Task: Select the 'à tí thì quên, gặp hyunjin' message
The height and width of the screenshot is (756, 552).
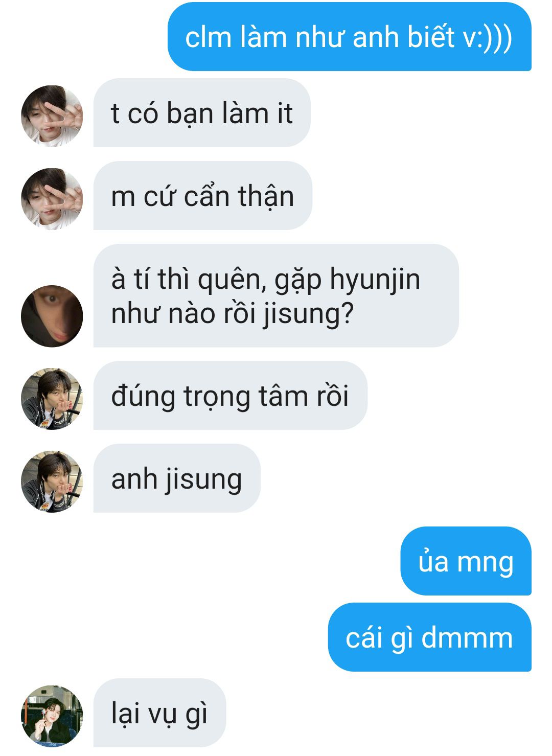Action: coord(276,295)
